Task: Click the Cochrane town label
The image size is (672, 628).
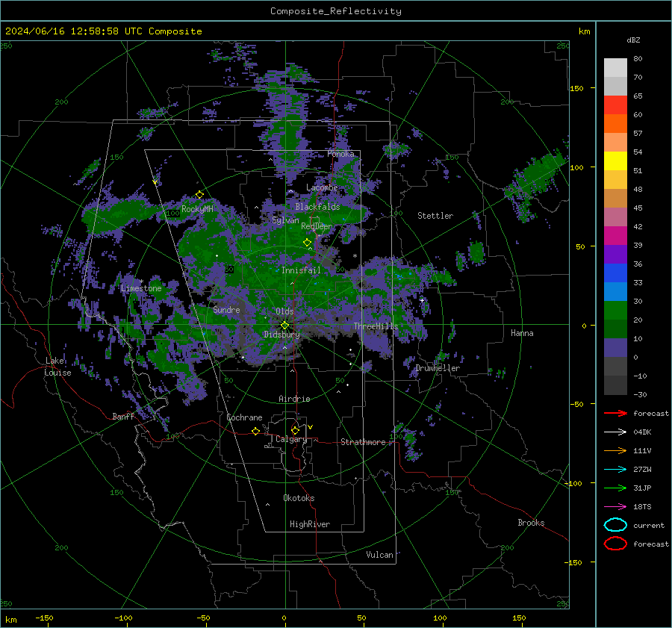Action: pyautogui.click(x=244, y=417)
